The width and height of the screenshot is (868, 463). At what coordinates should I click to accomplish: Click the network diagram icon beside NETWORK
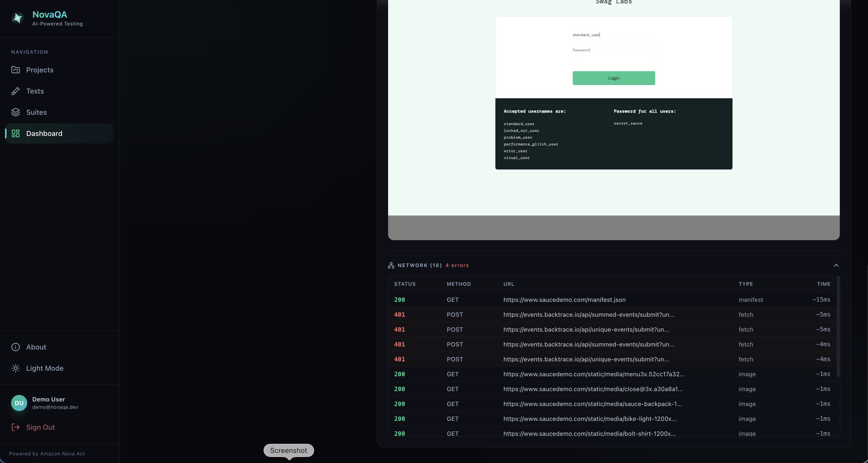[391, 265]
